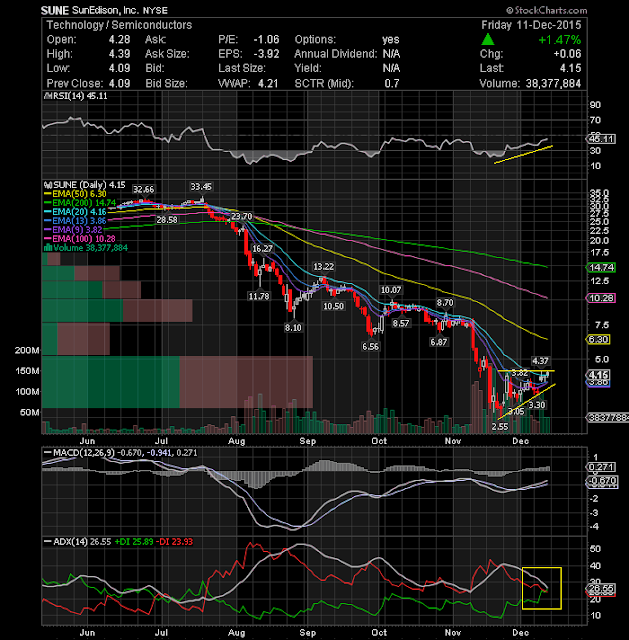Click the 45.11 RSI value tag on right axis

602,139
